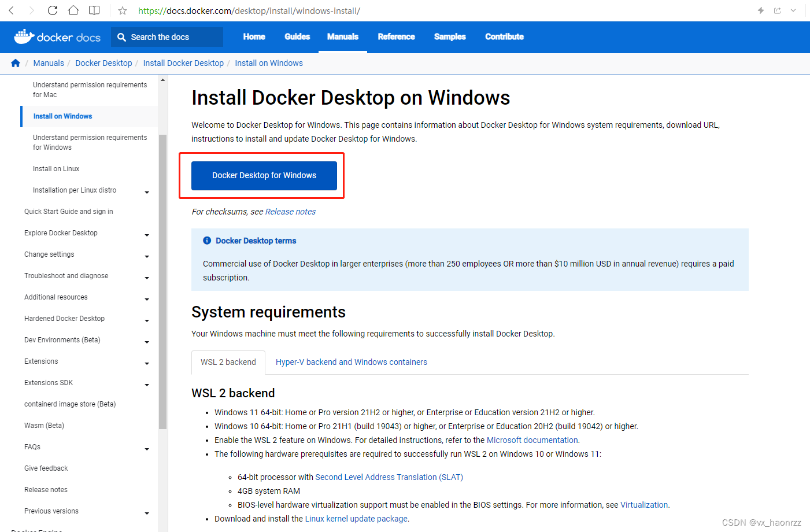Click the browser refresh icon
Screen dimensions: 810x532
click(52, 10)
